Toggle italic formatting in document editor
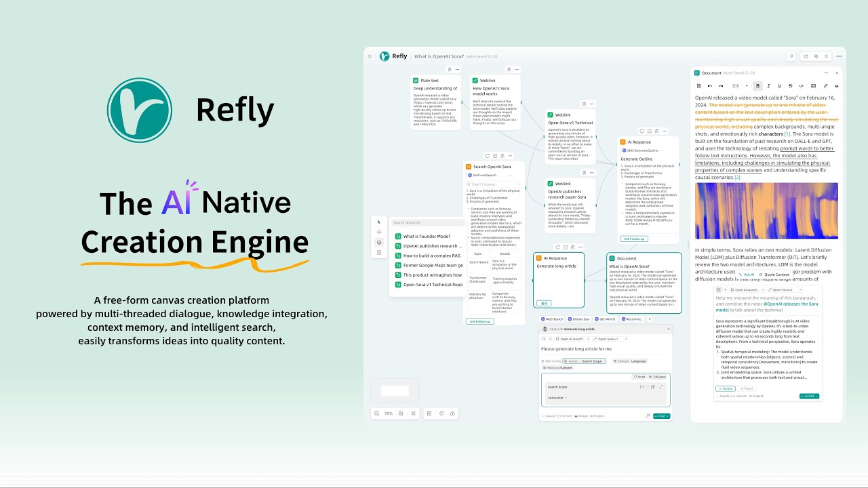 (768, 86)
